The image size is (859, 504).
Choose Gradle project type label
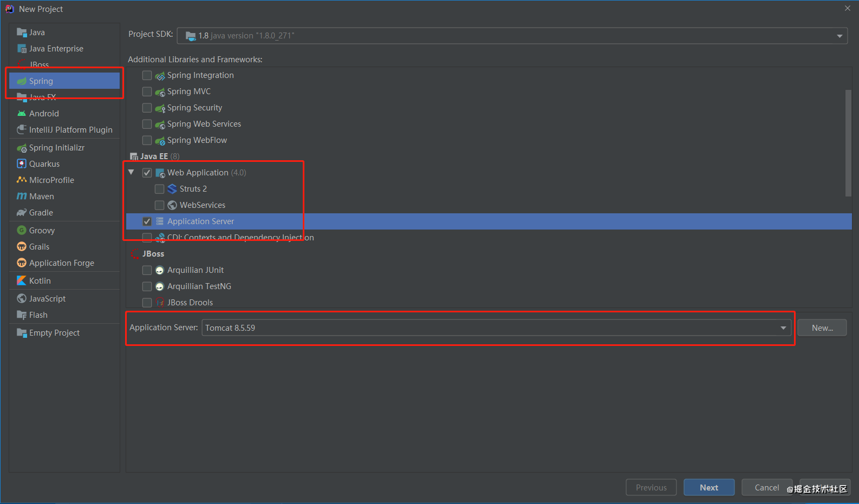tap(41, 212)
